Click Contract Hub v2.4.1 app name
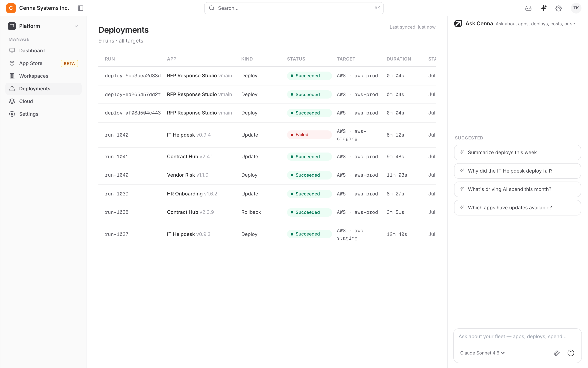 click(x=190, y=156)
